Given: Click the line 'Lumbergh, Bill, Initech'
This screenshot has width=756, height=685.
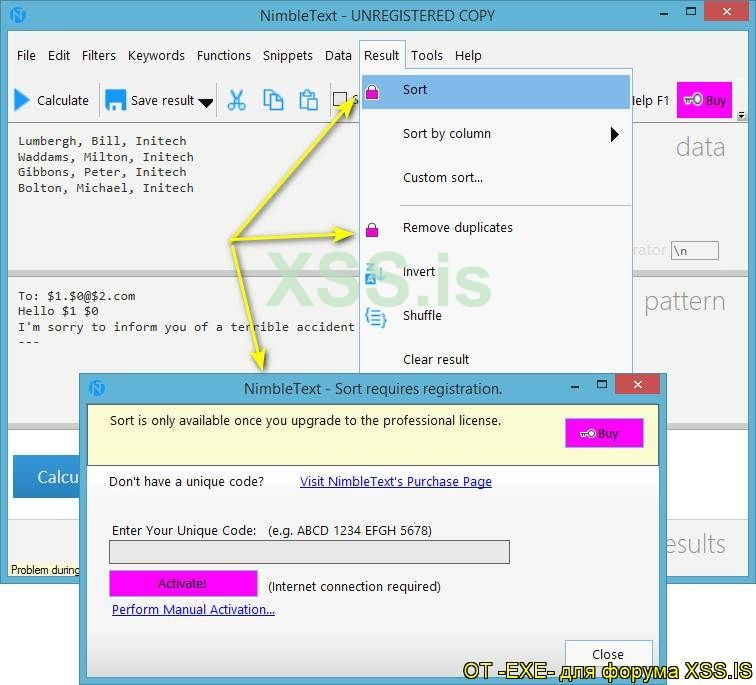Looking at the screenshot, I should pos(102,141).
